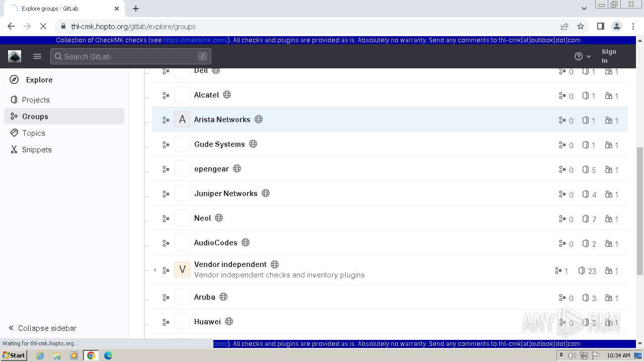Click the public globe icon beside Vendor independent
Viewport: 644px width, 362px height.
click(275, 264)
